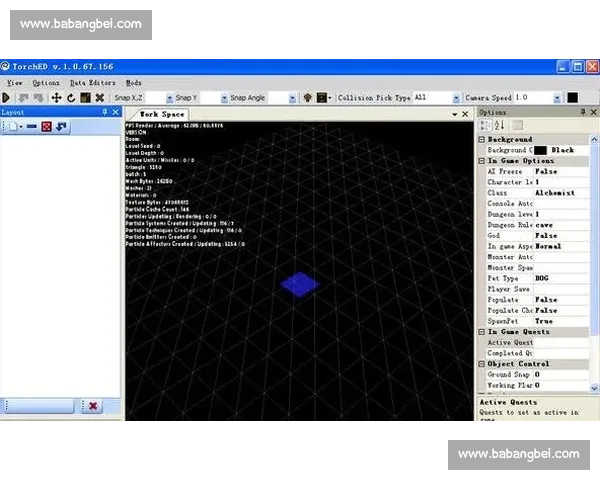Switch Options panel to categorized view
The width and height of the screenshot is (600, 480).
click(x=485, y=126)
